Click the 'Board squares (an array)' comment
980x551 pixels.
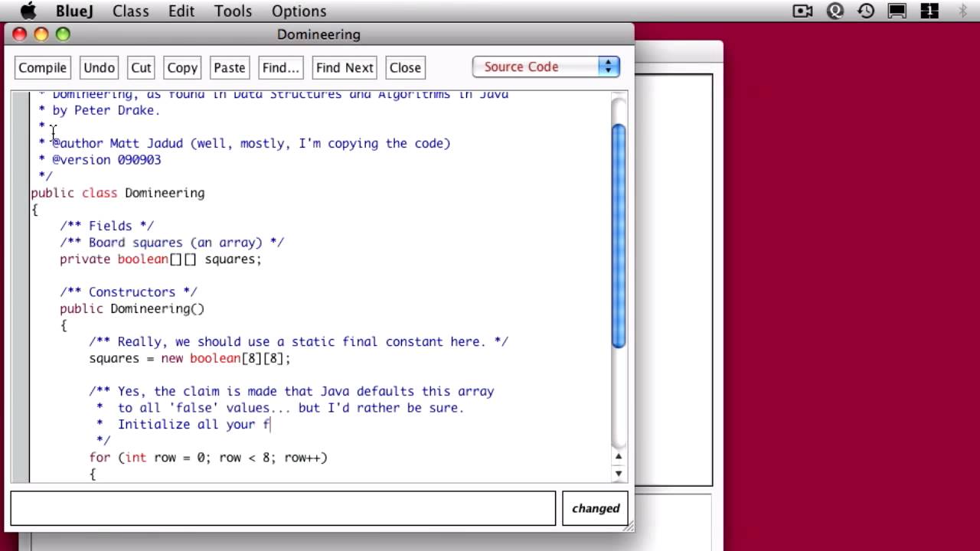(172, 243)
